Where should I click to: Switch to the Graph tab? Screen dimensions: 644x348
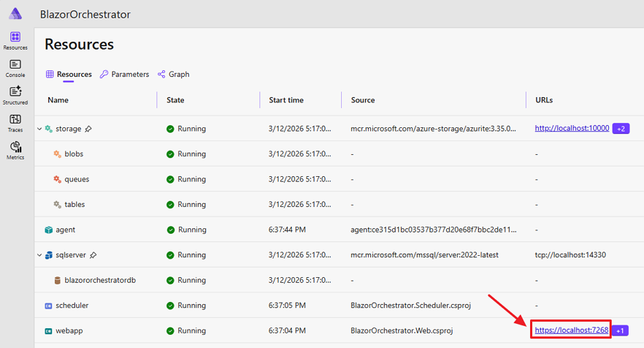tap(173, 75)
